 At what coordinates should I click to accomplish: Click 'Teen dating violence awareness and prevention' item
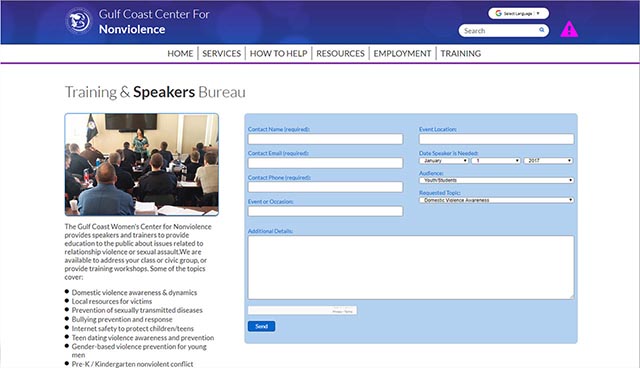143,337
